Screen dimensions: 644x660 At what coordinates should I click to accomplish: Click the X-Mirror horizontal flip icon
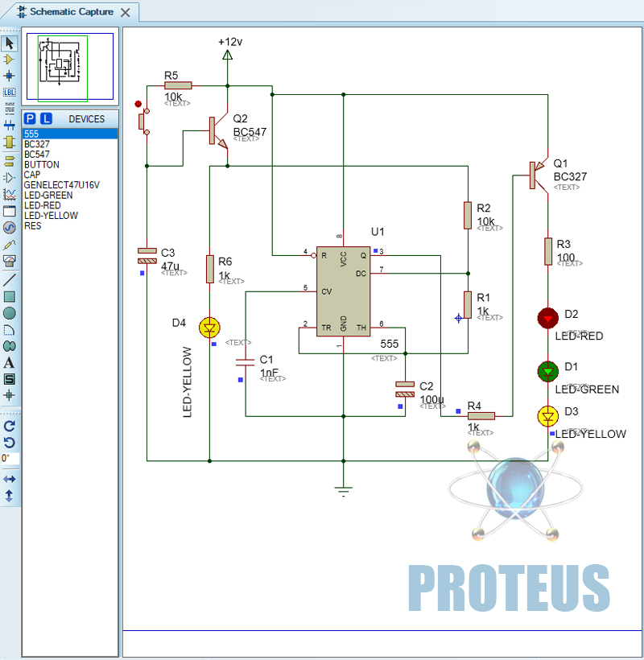10,479
